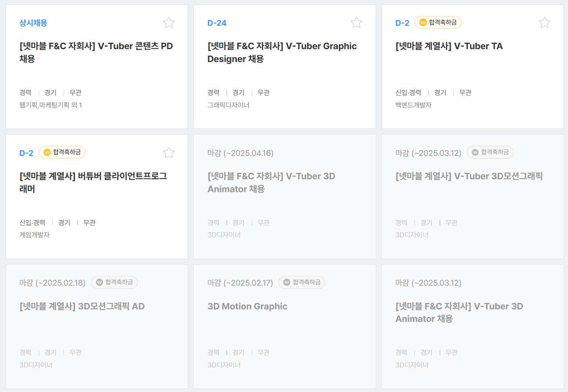Viewport: 568px width, 392px height.
Task: Star the V-Tuber Graphic Designer posting
Action: 357,23
